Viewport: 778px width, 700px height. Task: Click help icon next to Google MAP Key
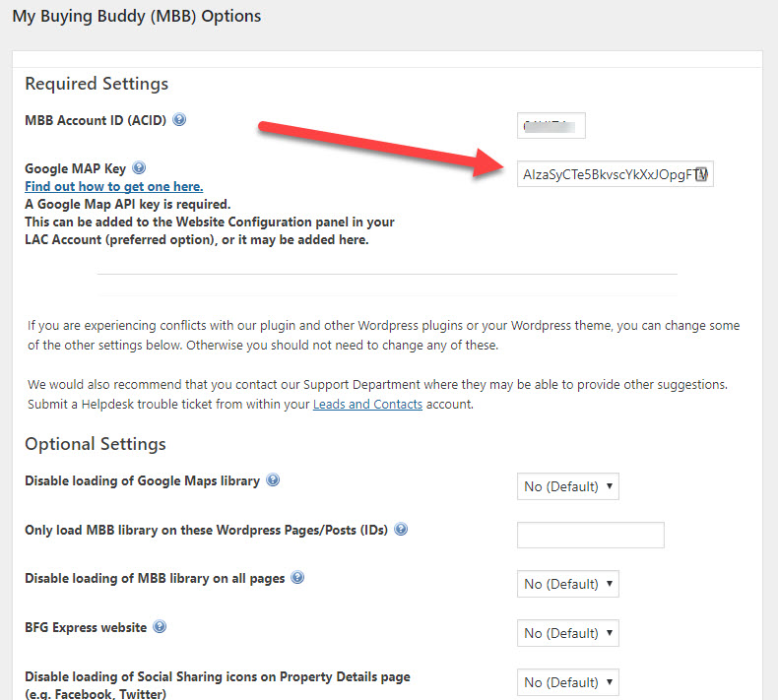139,168
